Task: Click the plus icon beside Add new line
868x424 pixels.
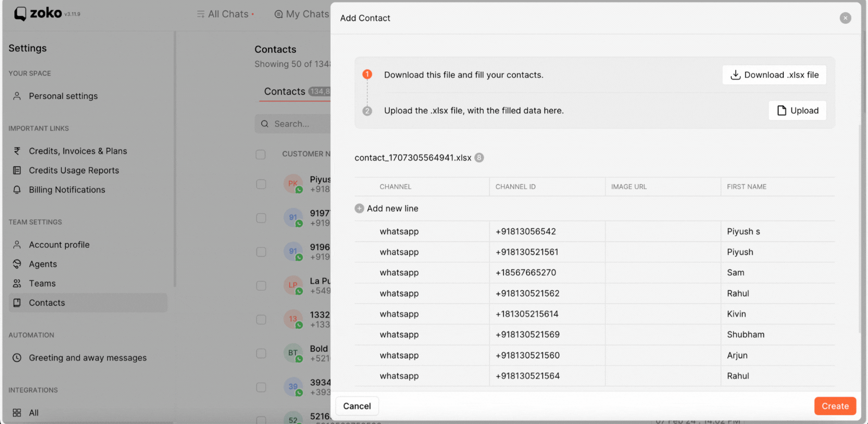Action: click(x=359, y=209)
